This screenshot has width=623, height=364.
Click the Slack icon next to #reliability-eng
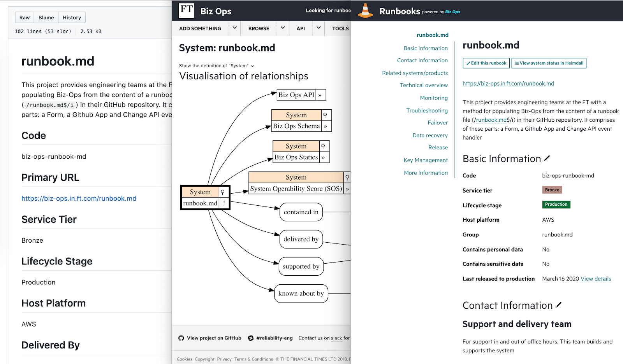point(251,338)
